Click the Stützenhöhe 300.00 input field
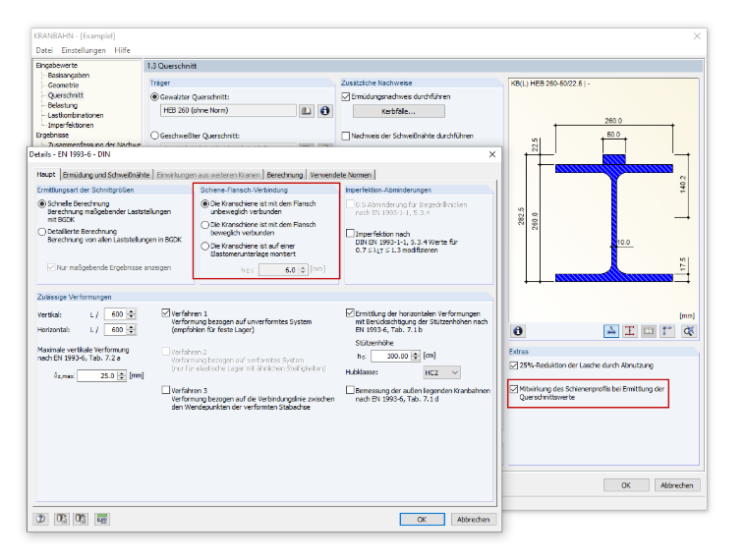Screen dimensions: 747x560 tap(391, 356)
